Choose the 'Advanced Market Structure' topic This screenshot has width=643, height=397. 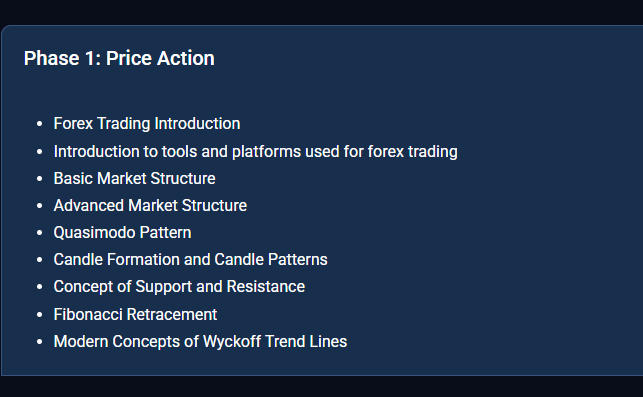(150, 205)
